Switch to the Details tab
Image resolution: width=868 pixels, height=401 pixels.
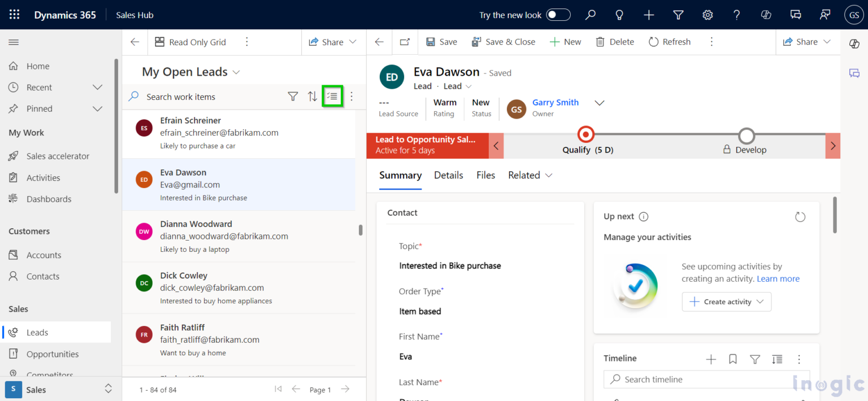pos(448,175)
